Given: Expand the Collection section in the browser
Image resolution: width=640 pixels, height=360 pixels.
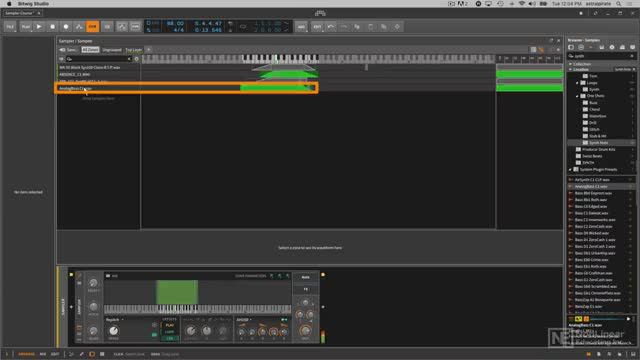Looking at the screenshot, I should click(571, 64).
